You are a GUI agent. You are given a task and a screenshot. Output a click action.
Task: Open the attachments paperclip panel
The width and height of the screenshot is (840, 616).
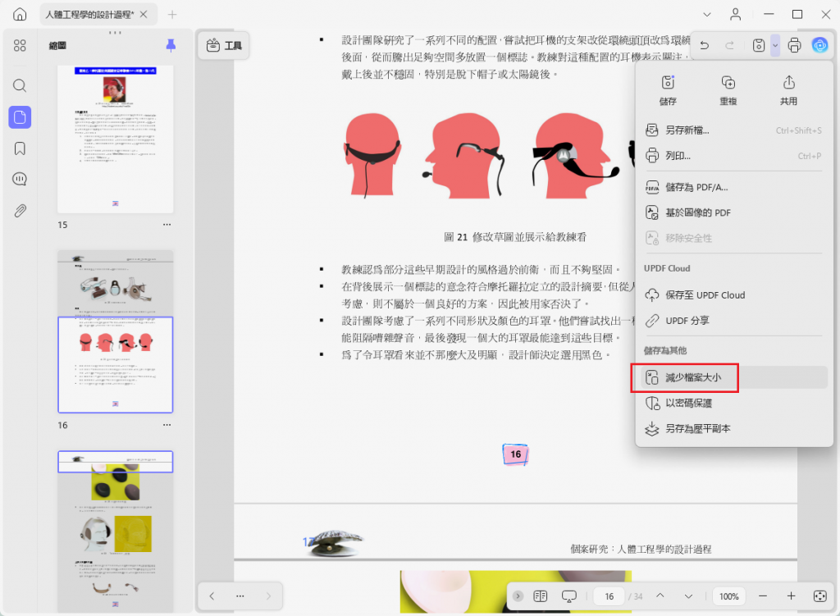pos(20,212)
